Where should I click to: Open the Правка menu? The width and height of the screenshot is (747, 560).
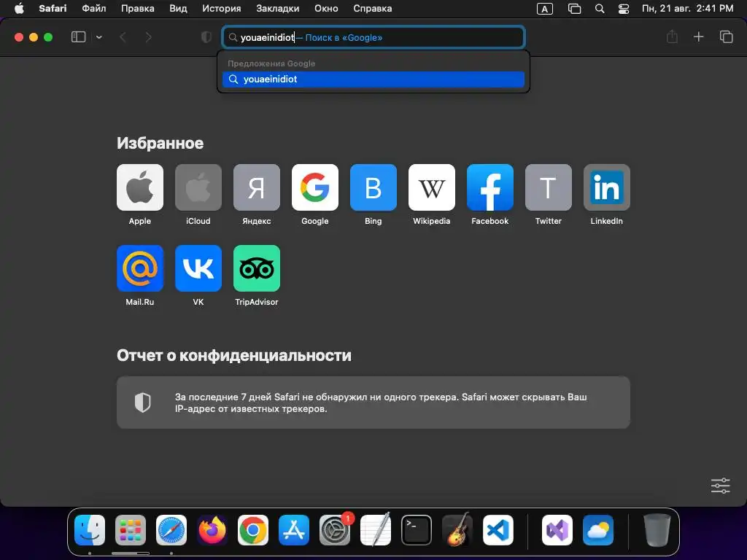click(138, 9)
